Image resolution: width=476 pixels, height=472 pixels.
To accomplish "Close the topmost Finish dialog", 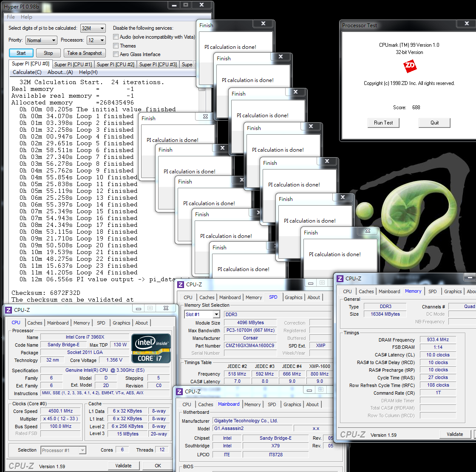I will tap(263, 23).
